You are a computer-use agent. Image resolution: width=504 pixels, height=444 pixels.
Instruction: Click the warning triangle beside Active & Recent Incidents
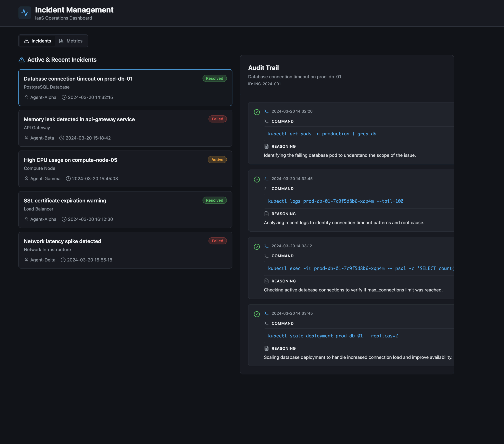(x=22, y=60)
